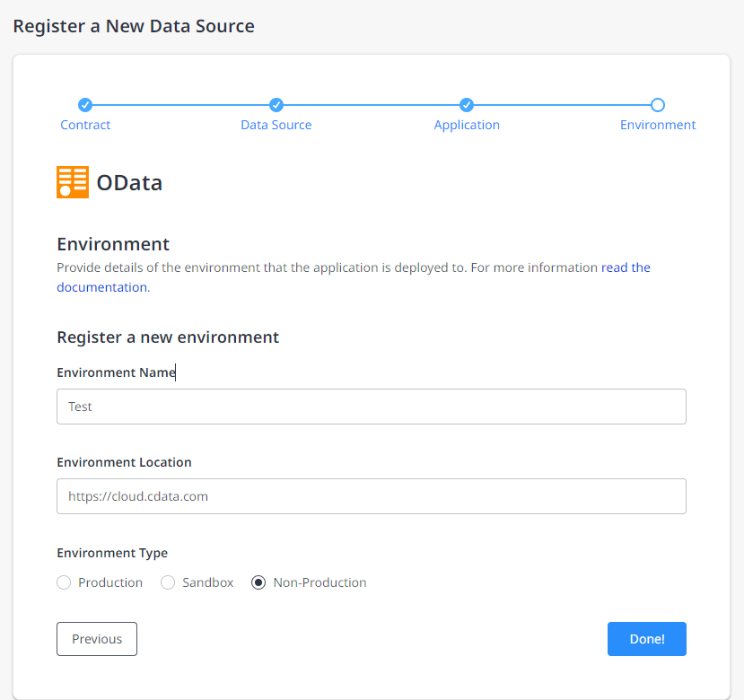Choose the Sandbox radio option
This screenshot has width=744, height=700.
click(168, 582)
